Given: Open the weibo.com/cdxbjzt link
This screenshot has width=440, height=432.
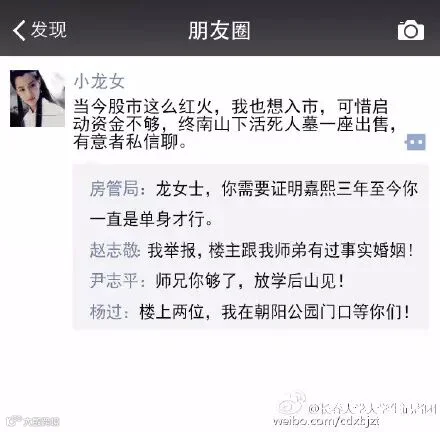Looking at the screenshot, I should (x=326, y=421).
